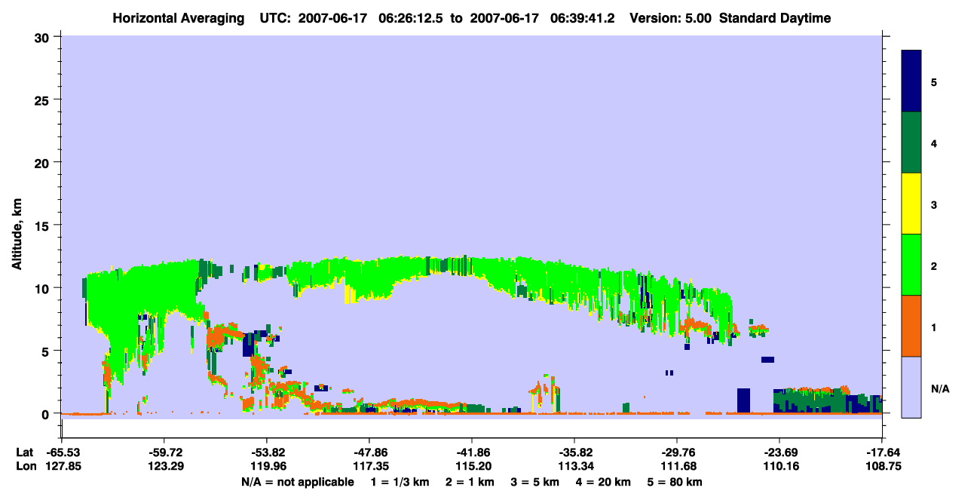The width and height of the screenshot is (980, 503).
Task: Click the start time "06:26:12.5" in title
Action: coord(410,18)
